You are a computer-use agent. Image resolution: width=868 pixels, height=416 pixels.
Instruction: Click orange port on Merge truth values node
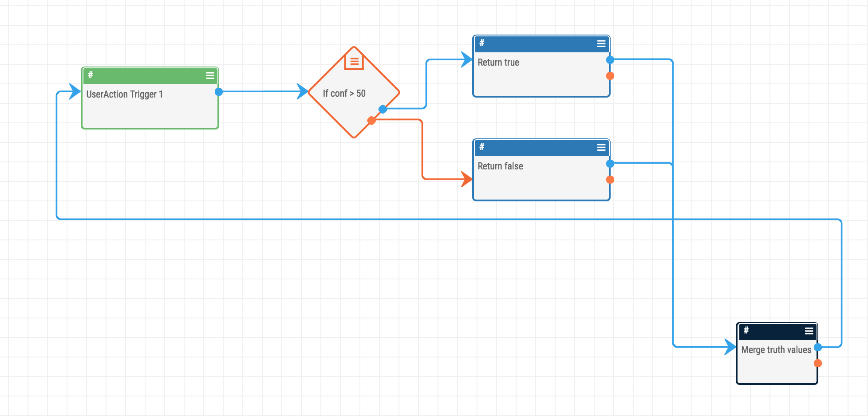click(818, 363)
